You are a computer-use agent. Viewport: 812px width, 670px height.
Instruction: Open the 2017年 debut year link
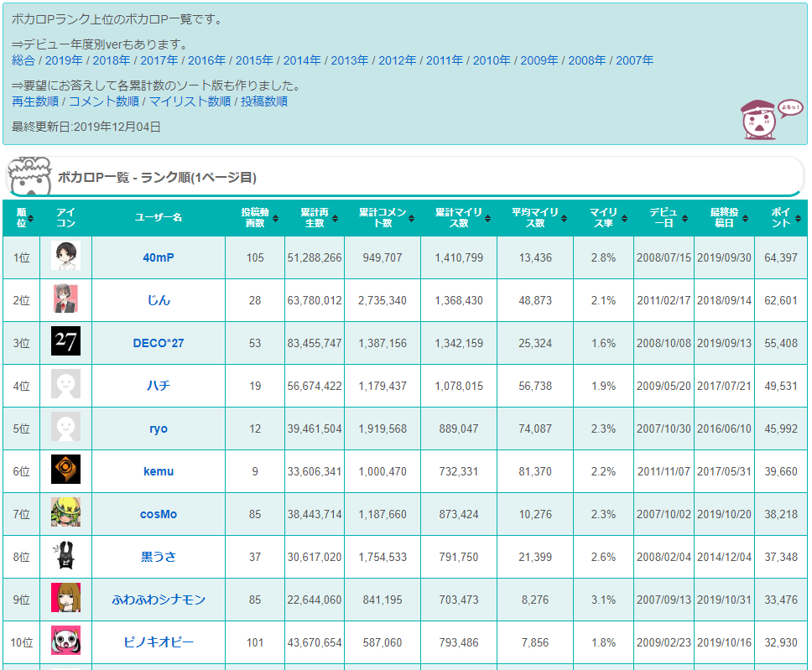click(x=159, y=60)
